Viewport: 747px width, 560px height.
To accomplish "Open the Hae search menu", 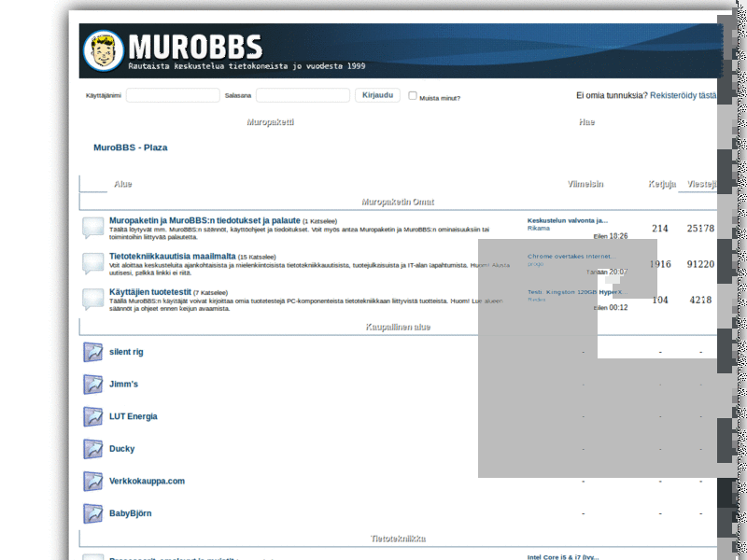I will click(x=586, y=122).
